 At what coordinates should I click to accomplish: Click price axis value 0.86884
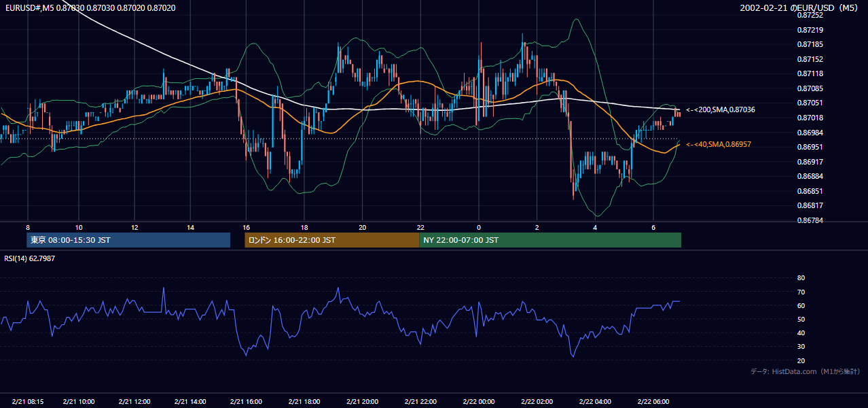(810, 177)
